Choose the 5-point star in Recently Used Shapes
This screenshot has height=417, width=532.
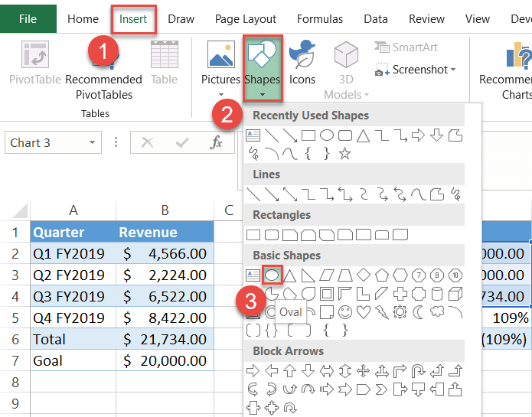[345, 154]
